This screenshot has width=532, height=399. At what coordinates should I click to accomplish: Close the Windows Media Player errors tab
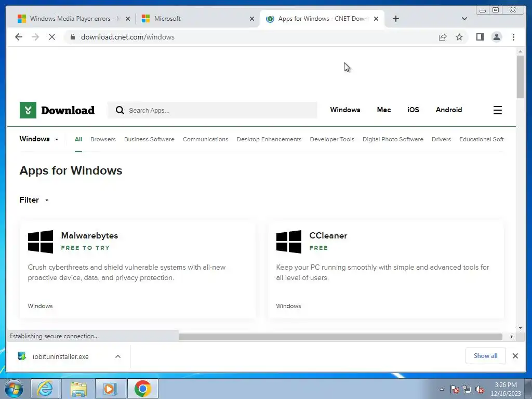[x=128, y=19]
